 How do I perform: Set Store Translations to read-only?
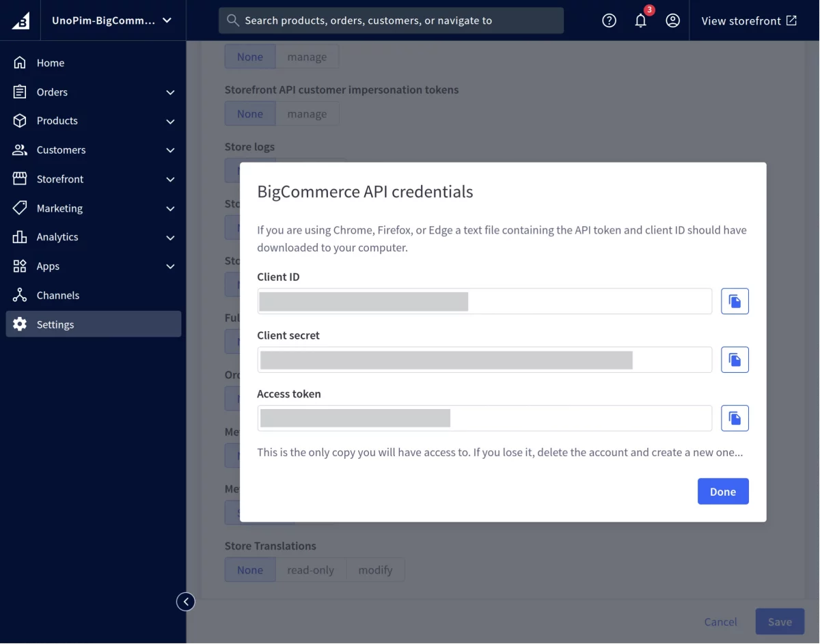tap(311, 570)
